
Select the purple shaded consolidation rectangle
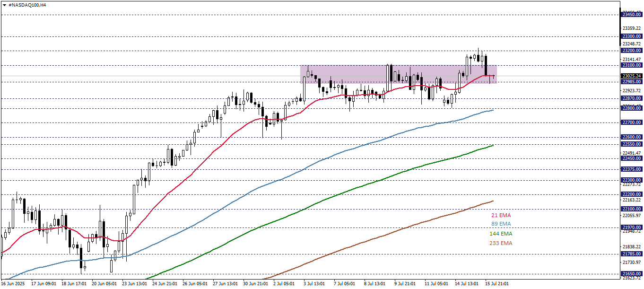click(x=398, y=74)
